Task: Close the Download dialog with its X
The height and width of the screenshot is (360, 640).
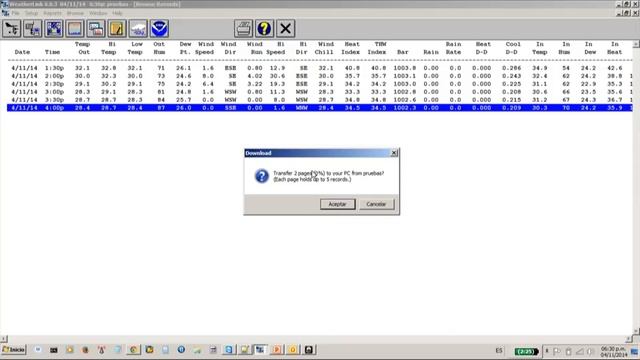Action: pyautogui.click(x=394, y=153)
